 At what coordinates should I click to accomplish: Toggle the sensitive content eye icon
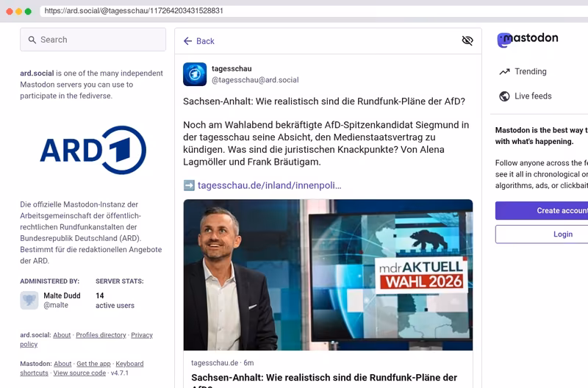click(x=467, y=40)
